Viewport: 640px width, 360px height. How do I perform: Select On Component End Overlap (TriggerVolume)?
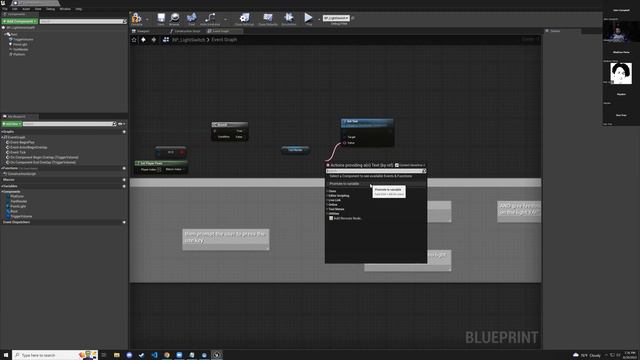click(x=41, y=162)
